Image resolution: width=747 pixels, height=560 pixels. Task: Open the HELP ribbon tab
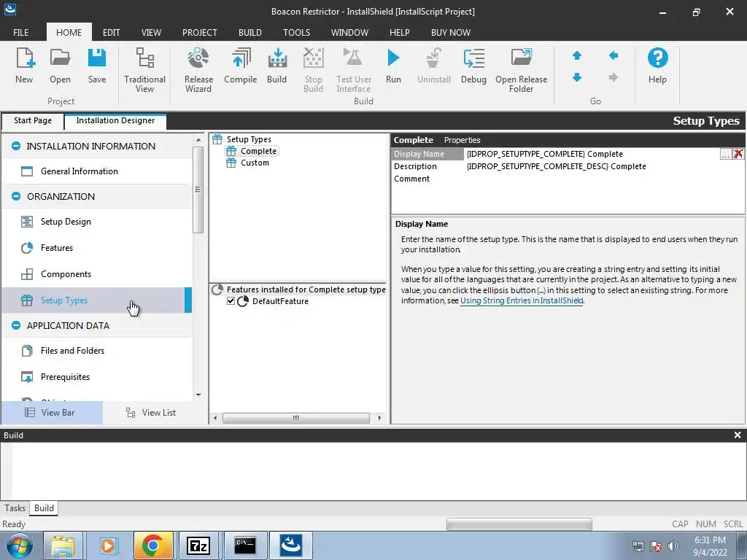(x=399, y=32)
